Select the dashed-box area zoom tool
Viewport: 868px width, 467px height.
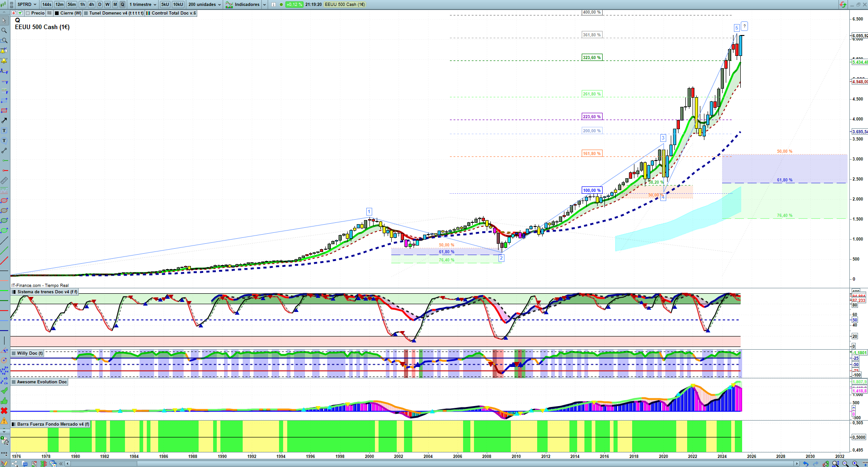tap(4, 40)
